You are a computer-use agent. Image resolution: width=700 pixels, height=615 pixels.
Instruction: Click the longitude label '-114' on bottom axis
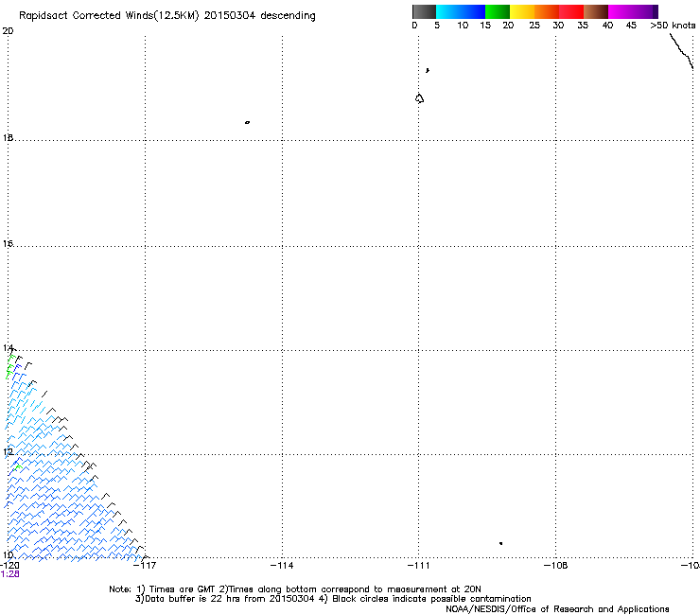tap(282, 566)
